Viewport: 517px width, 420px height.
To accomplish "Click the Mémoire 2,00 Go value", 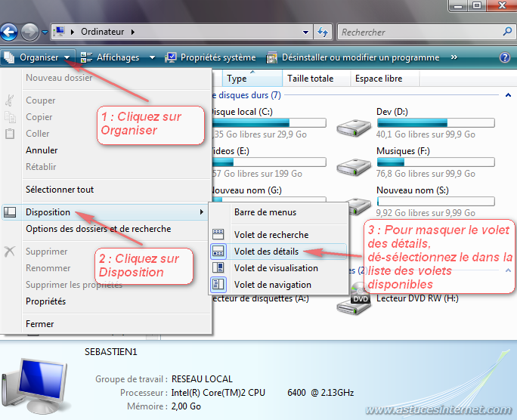I will click(x=186, y=406).
